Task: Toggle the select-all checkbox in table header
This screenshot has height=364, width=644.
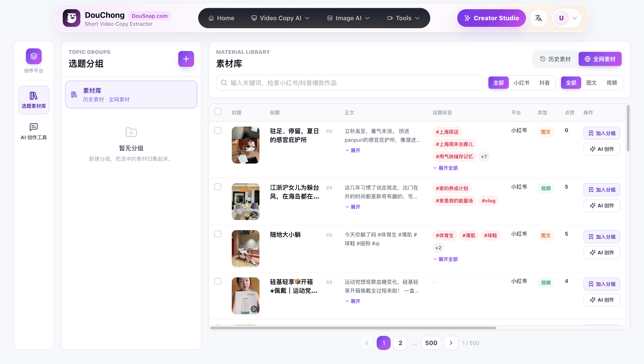Action: click(x=218, y=111)
